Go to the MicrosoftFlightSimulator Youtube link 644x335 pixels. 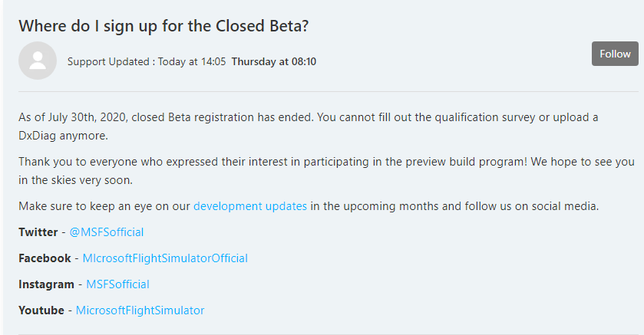click(x=140, y=310)
